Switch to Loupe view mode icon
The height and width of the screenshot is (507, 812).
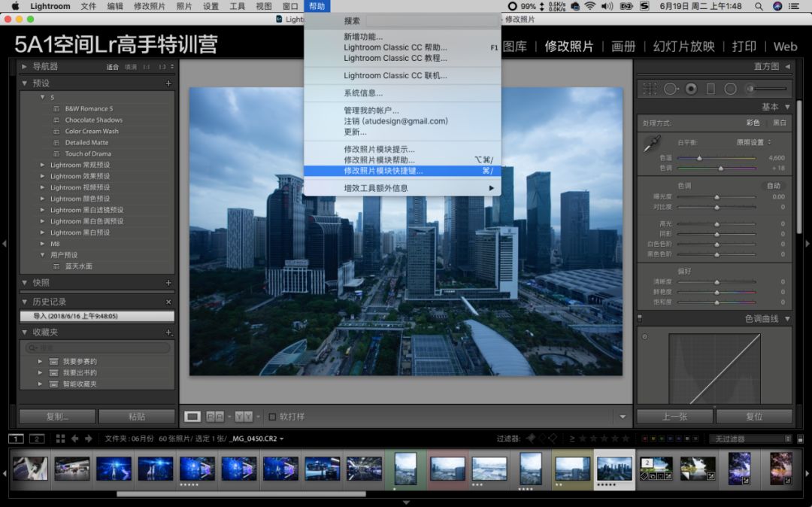tap(192, 417)
